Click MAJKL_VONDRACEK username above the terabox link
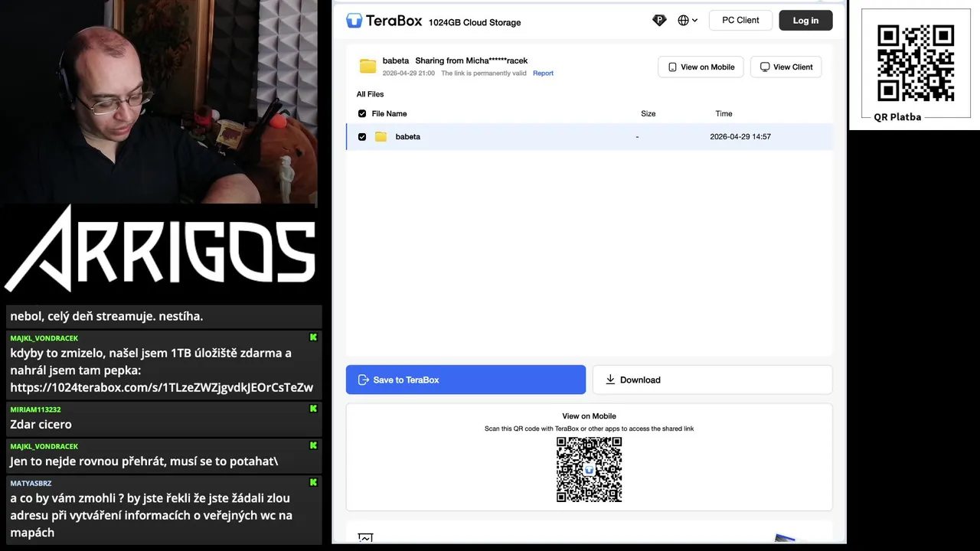This screenshot has width=980, height=551. pos(44,337)
